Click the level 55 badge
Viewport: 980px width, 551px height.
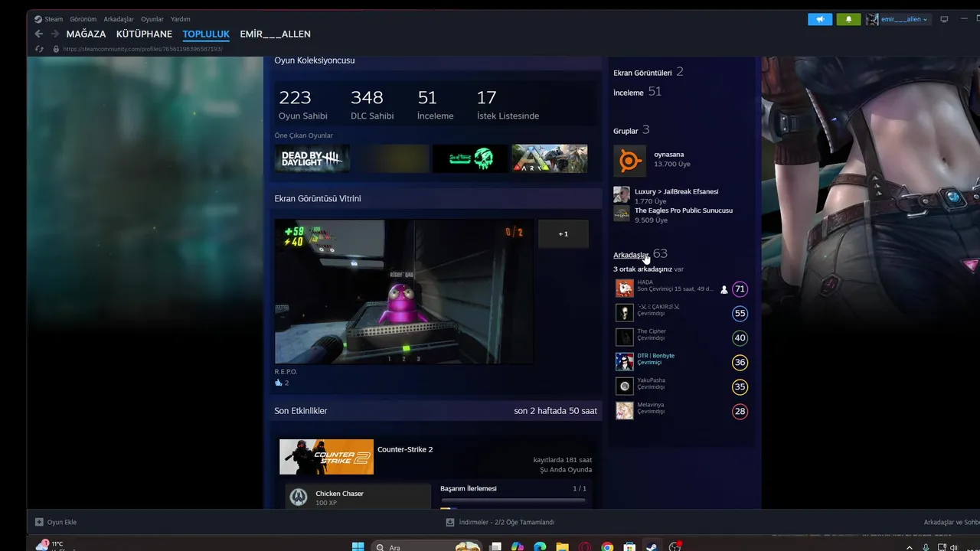(x=740, y=313)
